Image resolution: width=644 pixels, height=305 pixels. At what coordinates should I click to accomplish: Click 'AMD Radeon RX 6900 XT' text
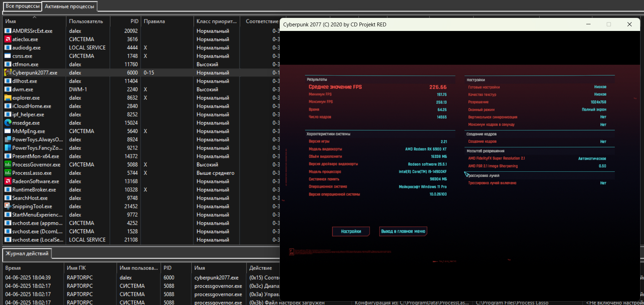pyautogui.click(x=426, y=149)
